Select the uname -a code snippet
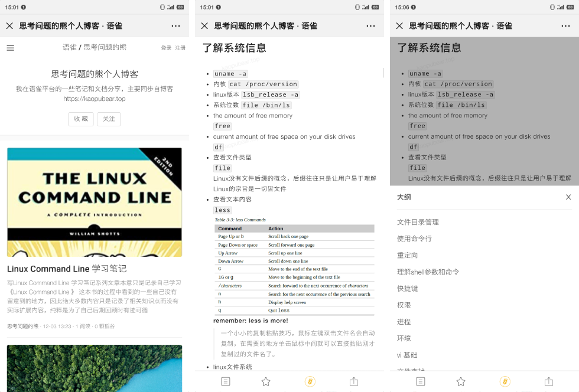 (230, 73)
